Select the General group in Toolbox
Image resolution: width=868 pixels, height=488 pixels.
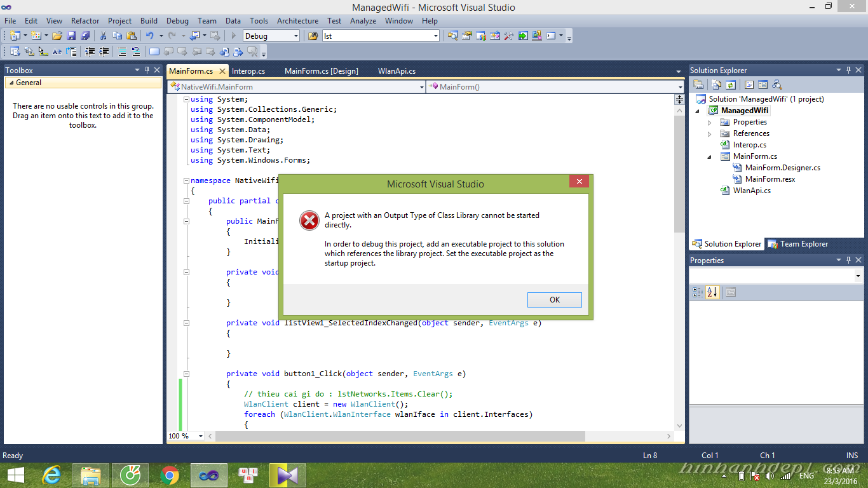(83, 83)
